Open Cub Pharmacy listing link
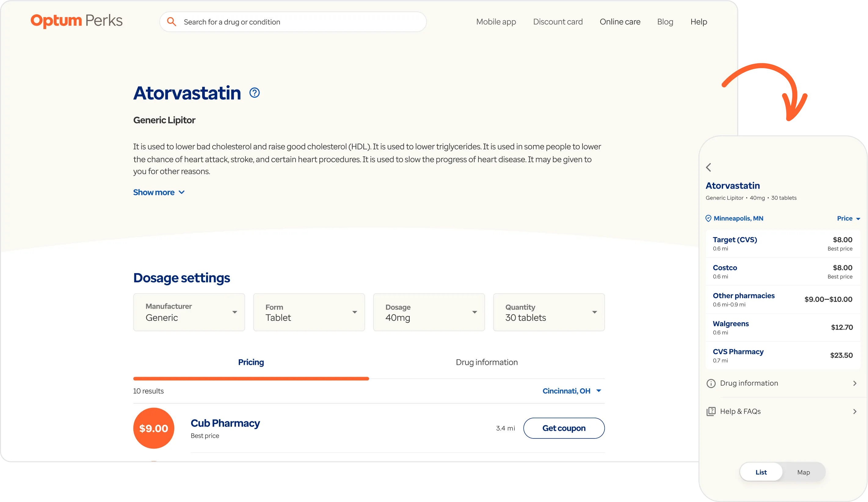The height and width of the screenshot is (502, 868). 225,423
